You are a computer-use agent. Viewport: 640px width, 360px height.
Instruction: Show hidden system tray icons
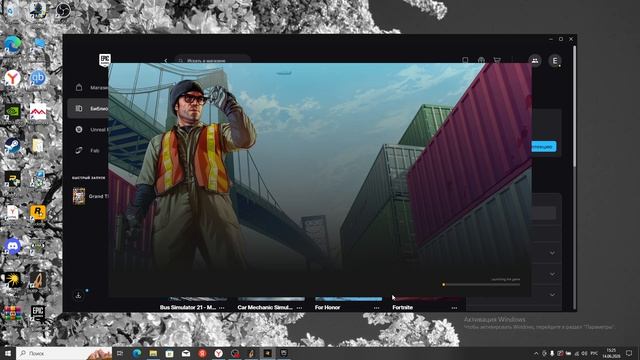click(536, 353)
